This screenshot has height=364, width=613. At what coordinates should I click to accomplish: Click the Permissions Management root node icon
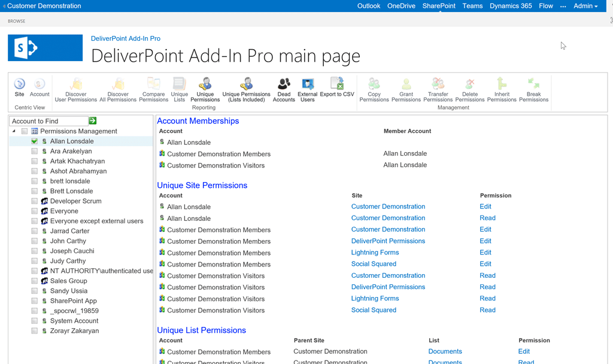(34, 131)
